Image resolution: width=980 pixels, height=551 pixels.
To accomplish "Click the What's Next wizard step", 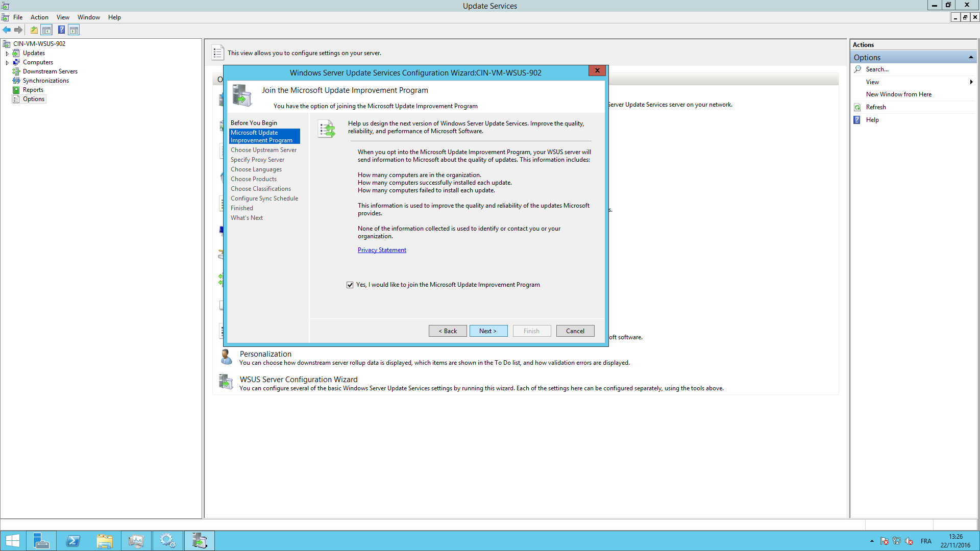I will (x=247, y=218).
